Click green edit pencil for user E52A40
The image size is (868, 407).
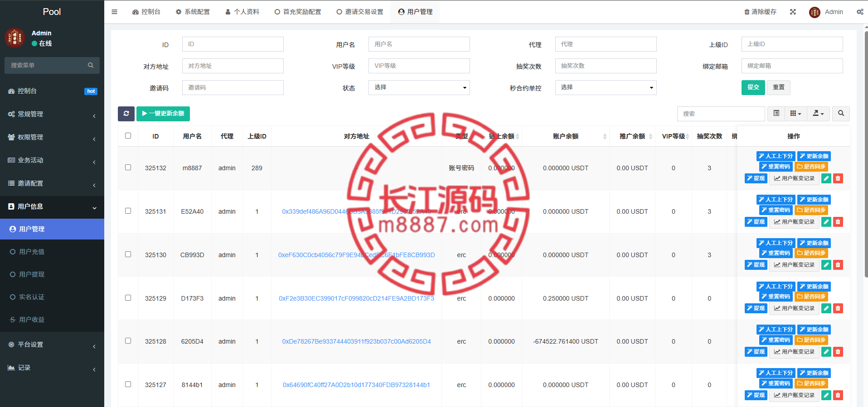click(x=826, y=222)
